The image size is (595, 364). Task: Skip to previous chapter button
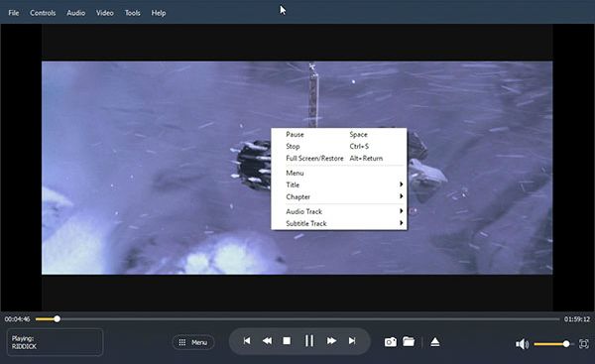pyautogui.click(x=247, y=341)
